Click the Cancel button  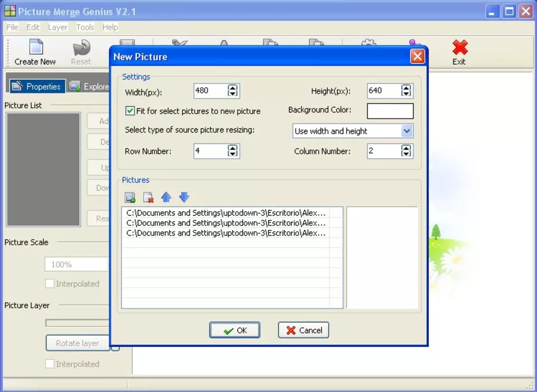point(304,330)
